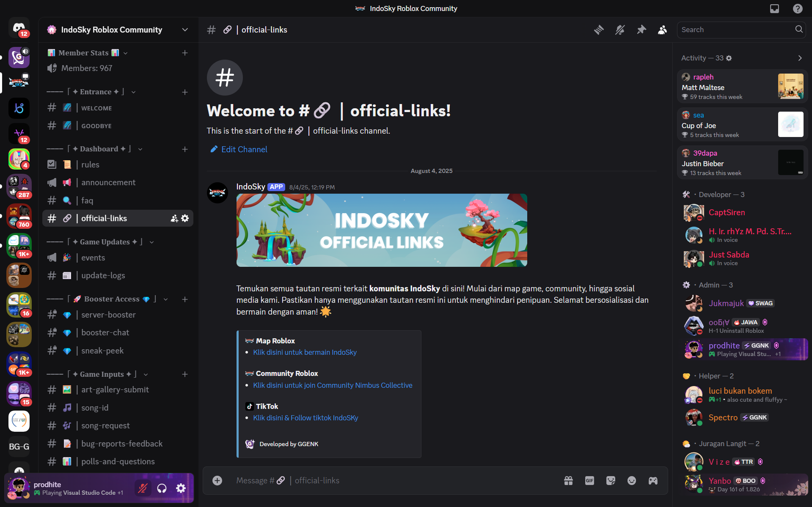Open the server-booster channel
This screenshot has width=812, height=507.
point(118,315)
